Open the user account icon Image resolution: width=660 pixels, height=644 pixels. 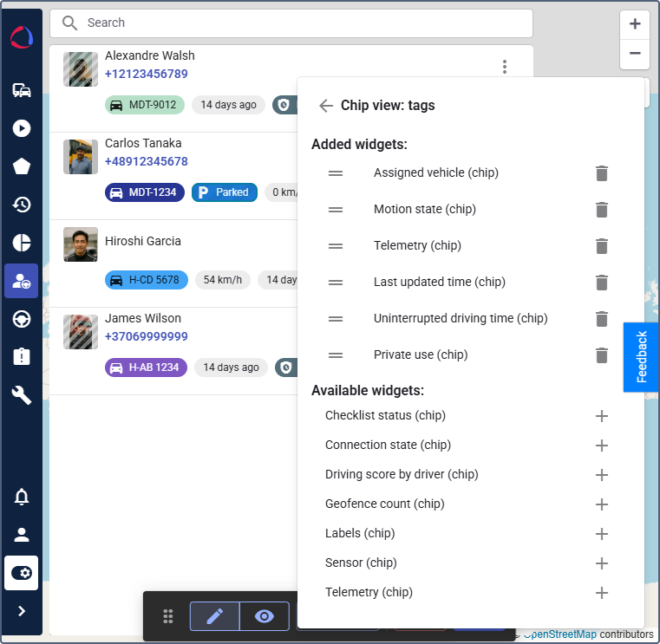[x=22, y=535]
